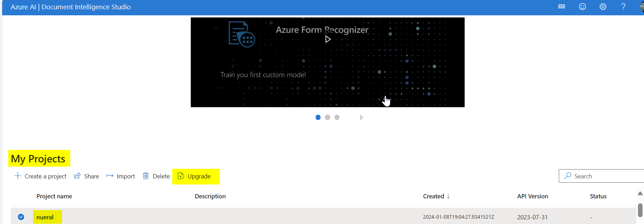Click the 2023-07-31 API version cell

[532, 217]
